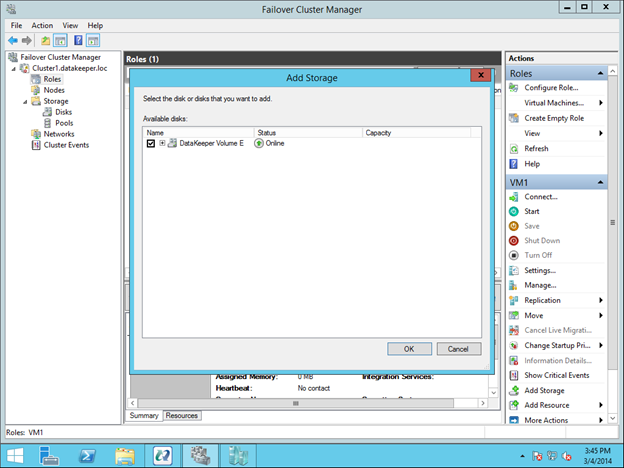Switch to the Resources tab
Screen dimensions: 624x468
(181, 415)
